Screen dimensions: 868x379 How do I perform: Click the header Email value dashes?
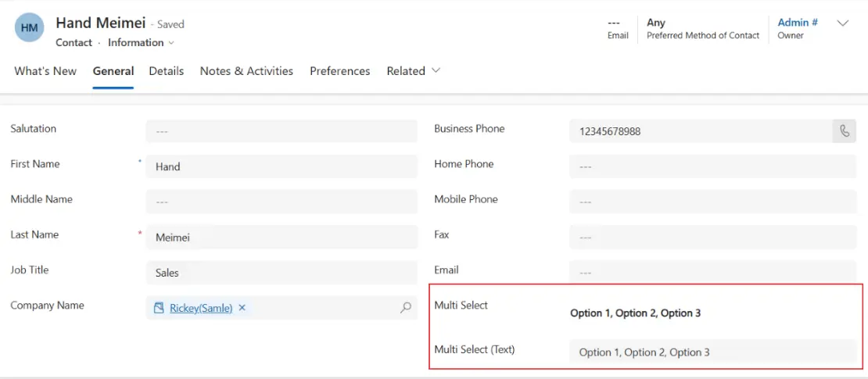click(613, 23)
